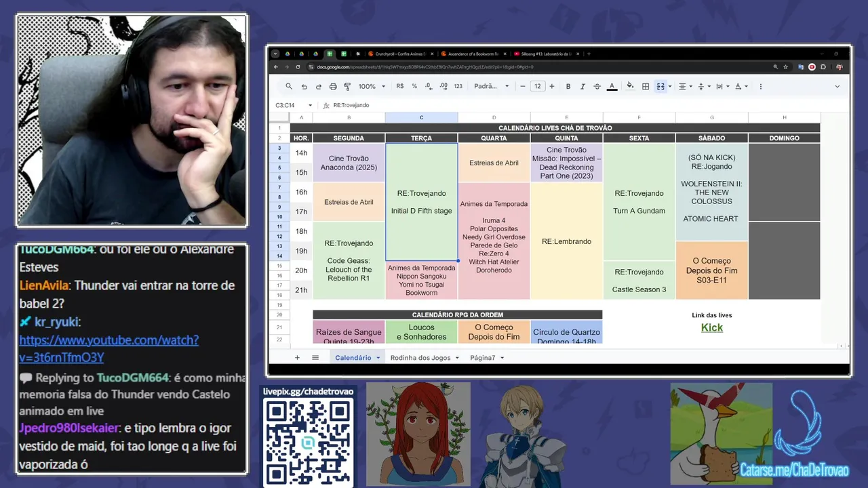
Task: Open the fill color picker
Action: tap(630, 87)
